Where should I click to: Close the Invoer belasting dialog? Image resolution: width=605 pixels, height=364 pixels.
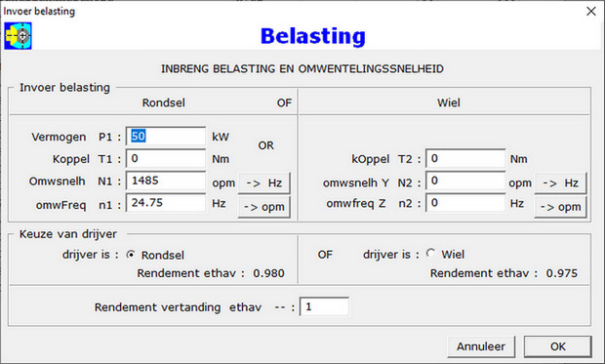click(591, 11)
